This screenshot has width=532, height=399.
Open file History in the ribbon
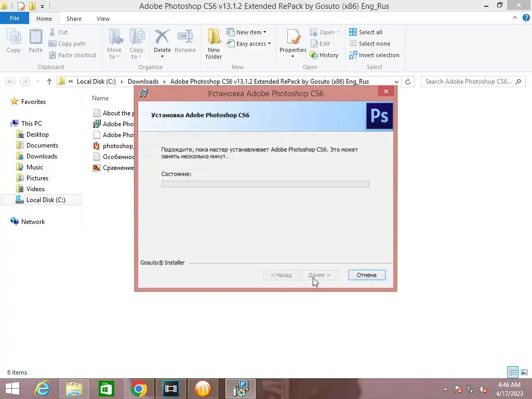[324, 55]
